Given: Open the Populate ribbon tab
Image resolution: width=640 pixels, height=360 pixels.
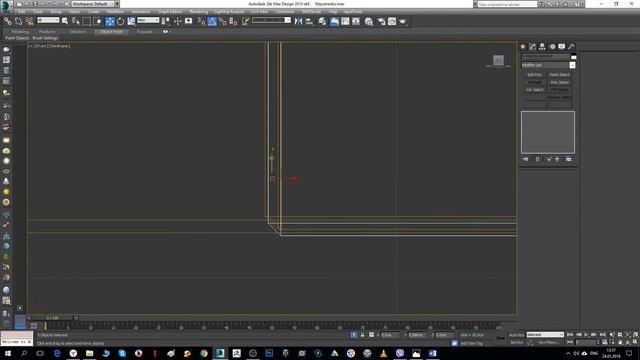Looking at the screenshot, I should pos(145,31).
